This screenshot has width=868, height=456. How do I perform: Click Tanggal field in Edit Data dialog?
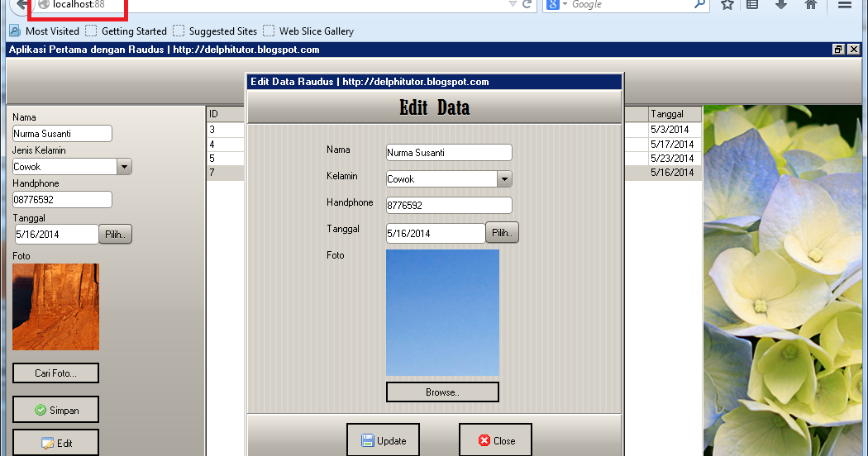(436, 233)
